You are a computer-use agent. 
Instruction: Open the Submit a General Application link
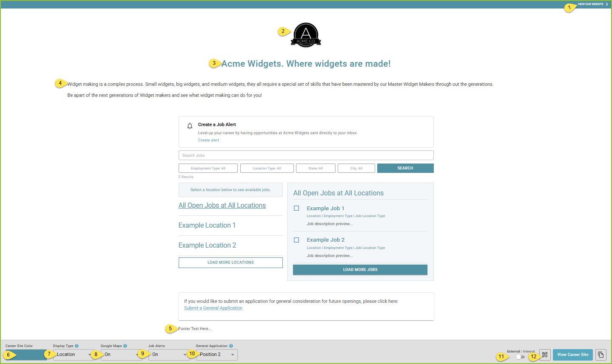[213, 308]
